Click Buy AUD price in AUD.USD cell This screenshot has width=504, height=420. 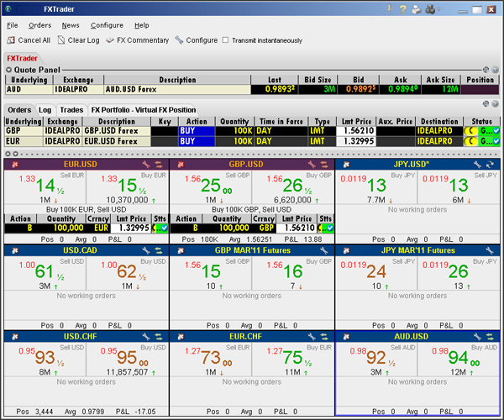[x=459, y=360]
